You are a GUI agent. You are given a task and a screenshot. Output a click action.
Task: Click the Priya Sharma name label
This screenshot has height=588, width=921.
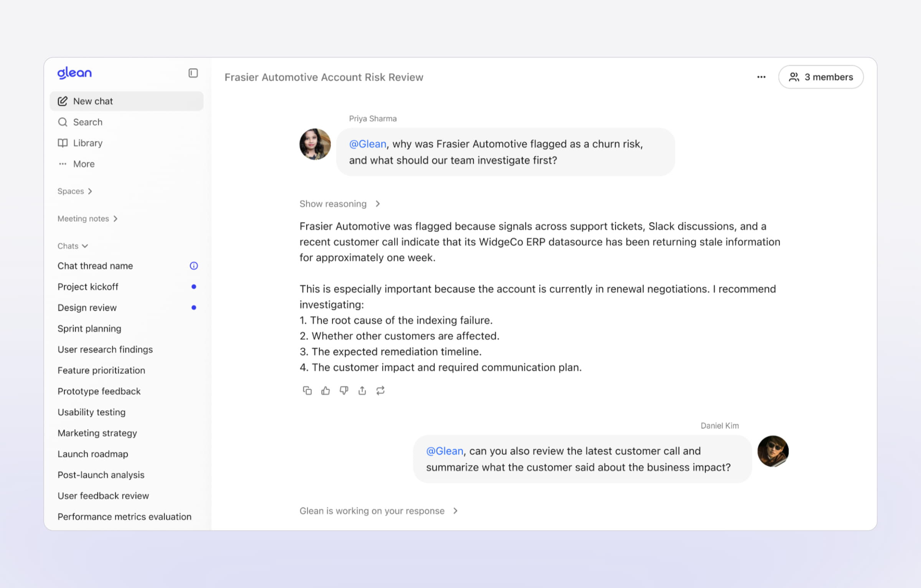(373, 119)
